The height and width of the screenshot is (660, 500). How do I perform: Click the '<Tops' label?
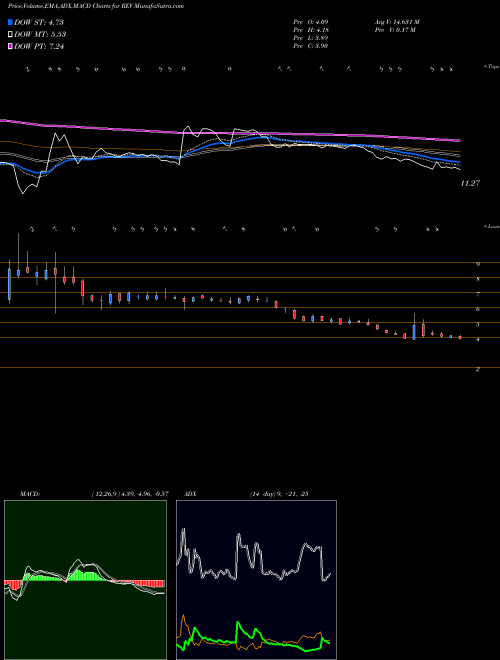coord(491,67)
